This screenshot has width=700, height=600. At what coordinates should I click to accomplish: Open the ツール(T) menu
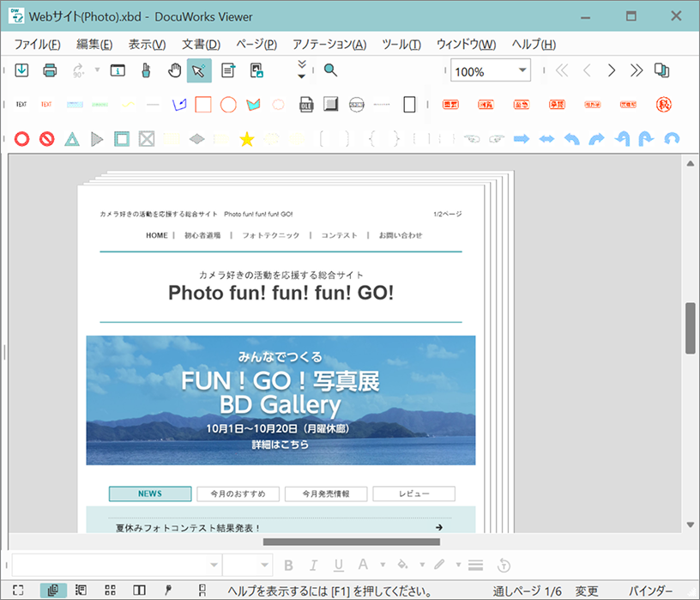point(401,45)
